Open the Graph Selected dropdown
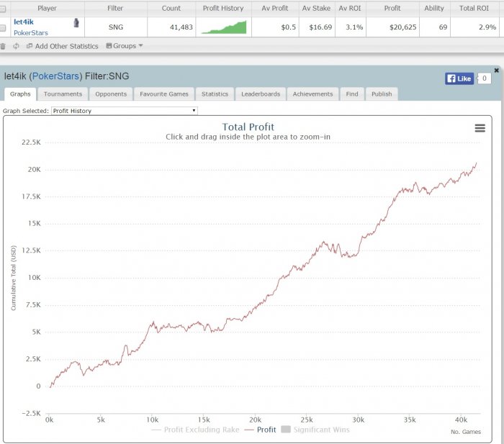504x444 pixels. 125,111
